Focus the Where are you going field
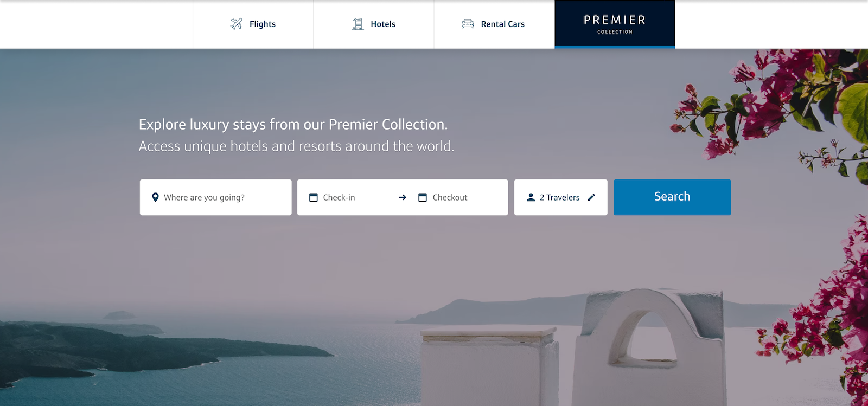 click(216, 197)
